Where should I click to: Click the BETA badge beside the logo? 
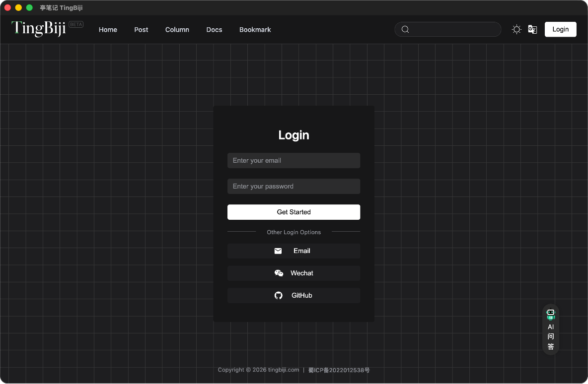coord(76,24)
